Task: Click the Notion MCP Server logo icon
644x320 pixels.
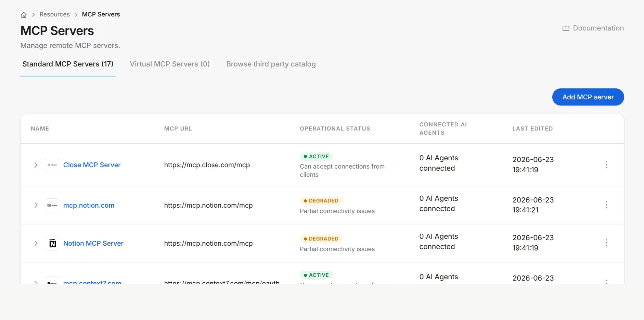Action: [x=52, y=243]
